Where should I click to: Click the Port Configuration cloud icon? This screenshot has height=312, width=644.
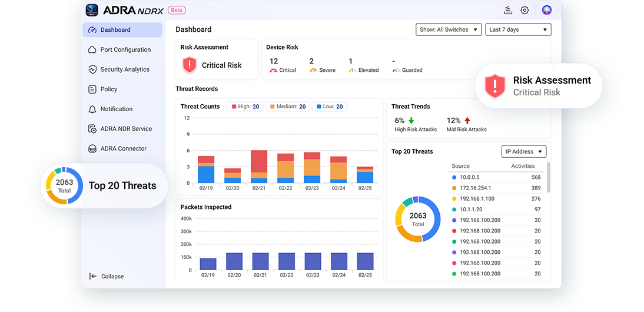[x=92, y=50]
